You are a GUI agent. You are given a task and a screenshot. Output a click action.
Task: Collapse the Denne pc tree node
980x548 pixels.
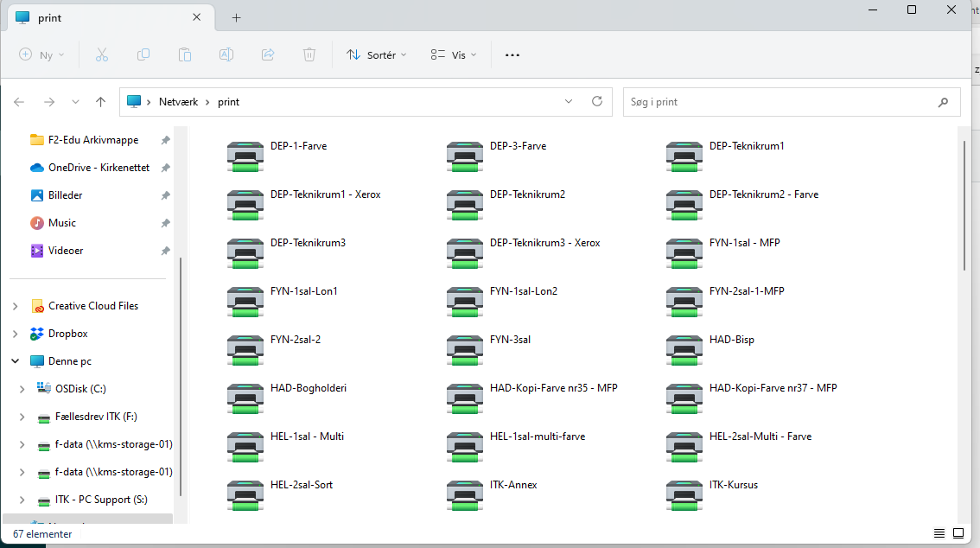[x=15, y=361]
